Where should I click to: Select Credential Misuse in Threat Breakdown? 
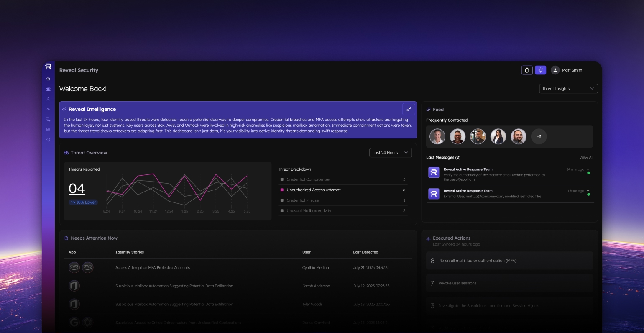343,200
